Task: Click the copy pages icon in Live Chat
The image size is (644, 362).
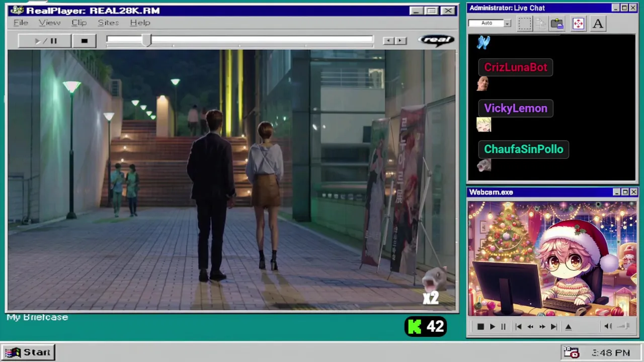Action: [x=541, y=24]
